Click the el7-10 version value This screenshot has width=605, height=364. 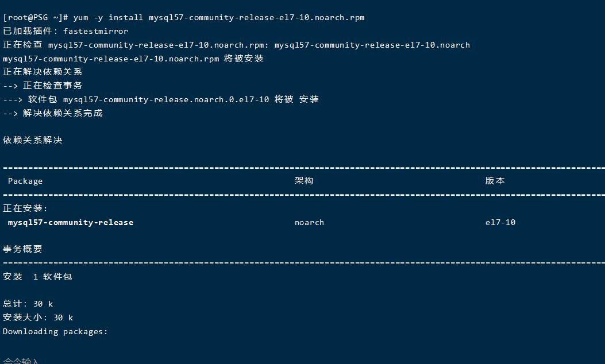coord(500,223)
